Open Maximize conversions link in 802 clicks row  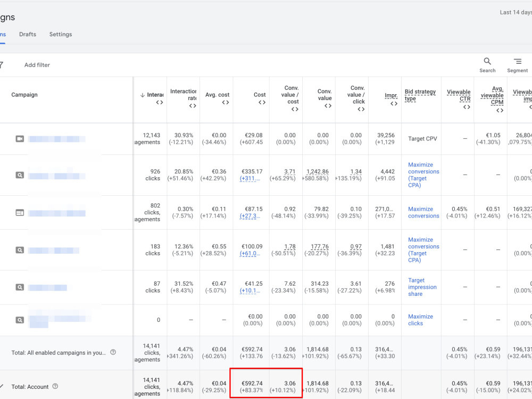point(423,212)
